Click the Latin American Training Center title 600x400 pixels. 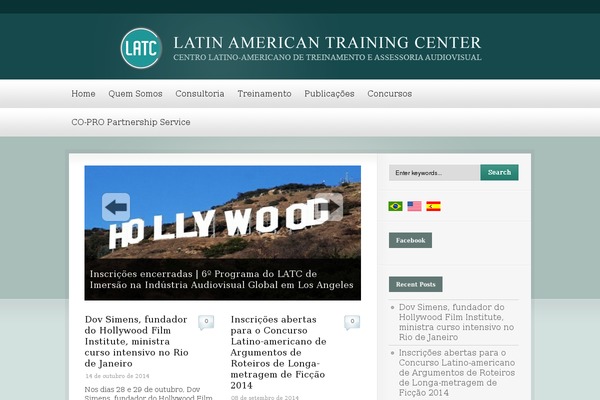327,42
